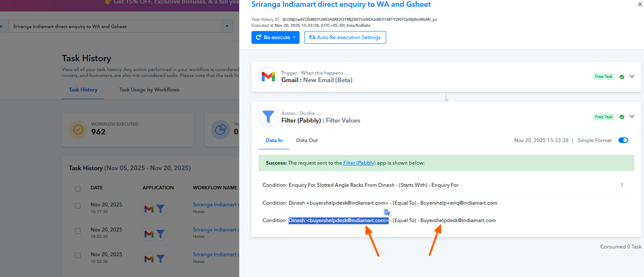Open Task Usage by Workflows tab

(149, 90)
